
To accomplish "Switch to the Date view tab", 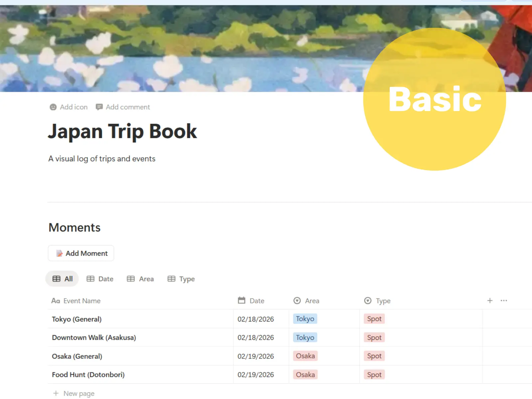I will pos(100,279).
